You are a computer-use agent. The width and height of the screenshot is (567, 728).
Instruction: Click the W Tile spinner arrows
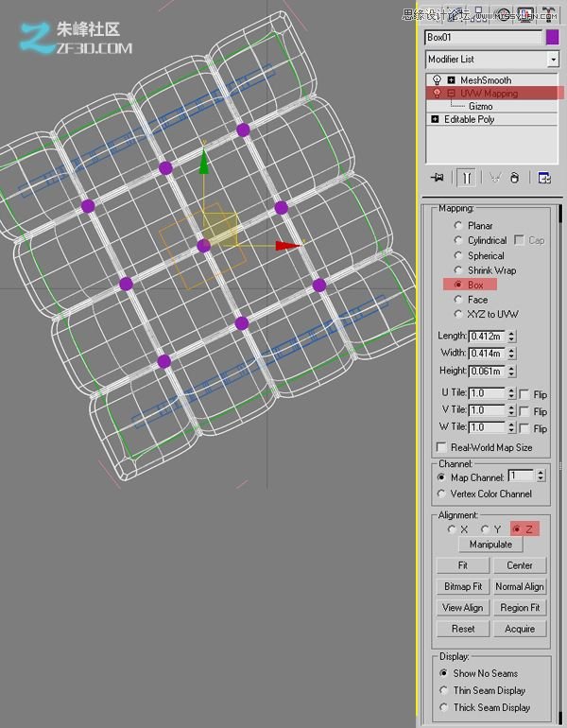(511, 427)
